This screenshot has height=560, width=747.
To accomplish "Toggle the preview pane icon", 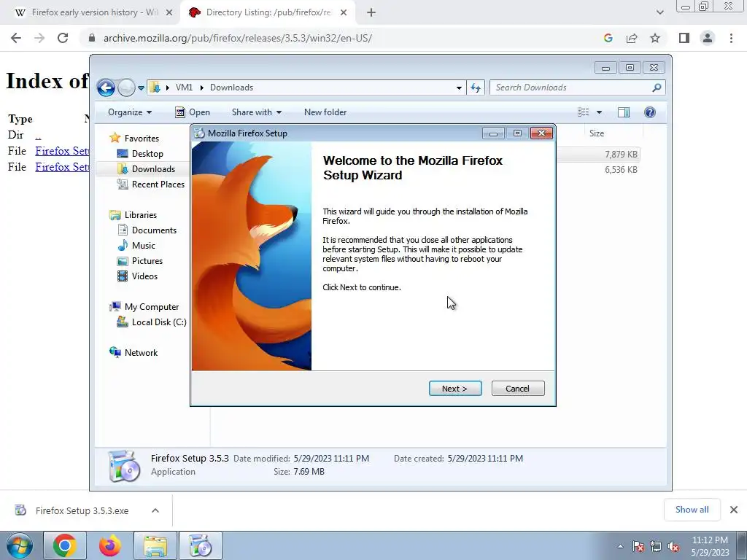I will pos(624,112).
